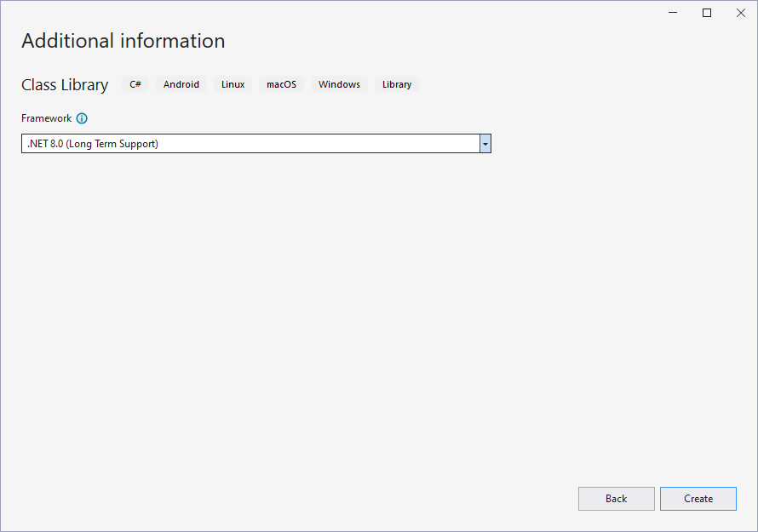
Task: Maximize the dialog window
Action: [x=707, y=13]
